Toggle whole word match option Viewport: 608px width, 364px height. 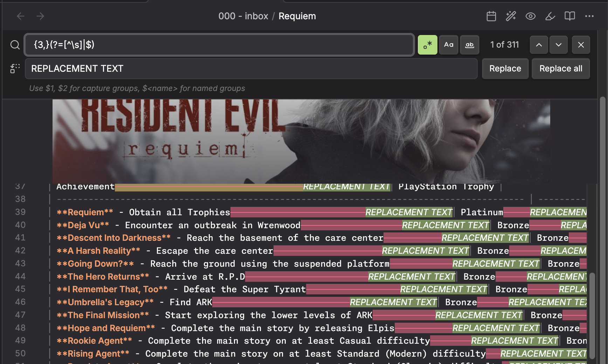[470, 45]
